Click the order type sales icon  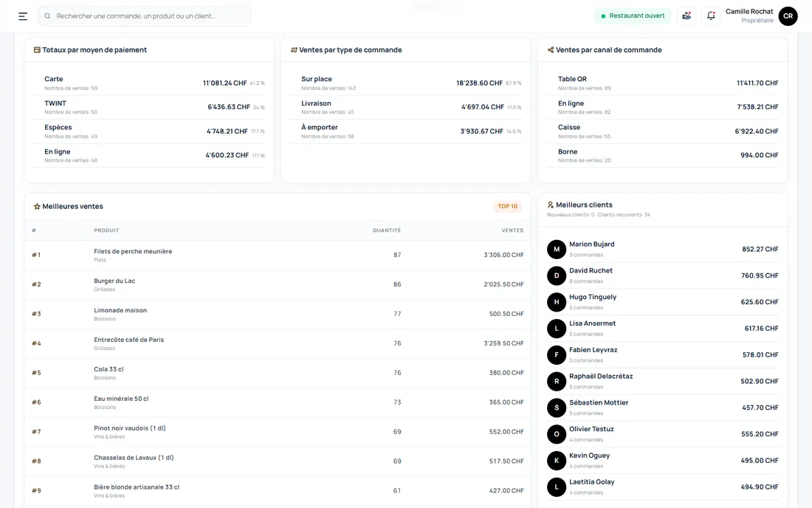294,50
